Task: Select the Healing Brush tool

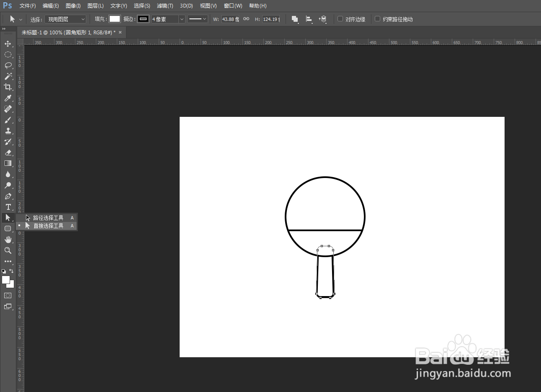Action: tap(8, 109)
